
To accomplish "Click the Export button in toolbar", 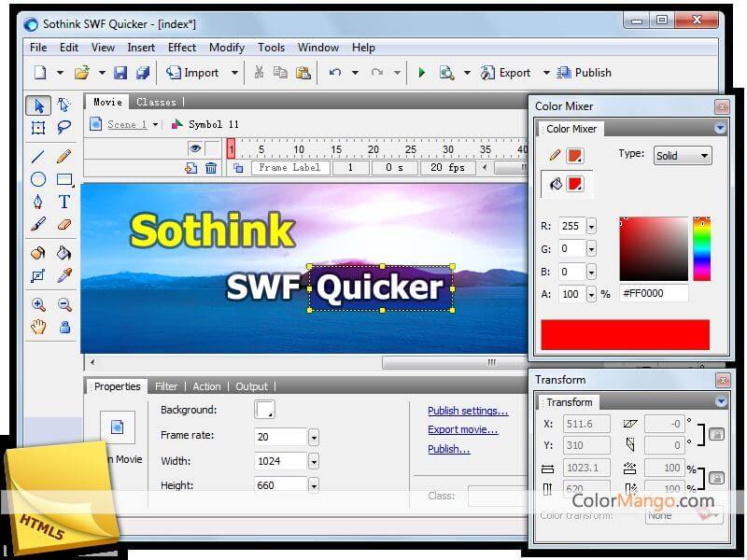I will (506, 73).
